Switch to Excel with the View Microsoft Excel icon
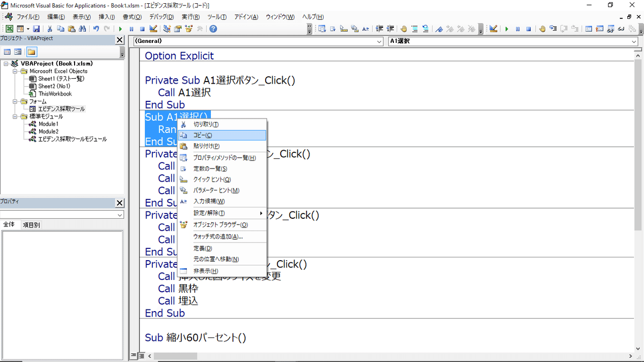644x362 pixels. point(9,28)
